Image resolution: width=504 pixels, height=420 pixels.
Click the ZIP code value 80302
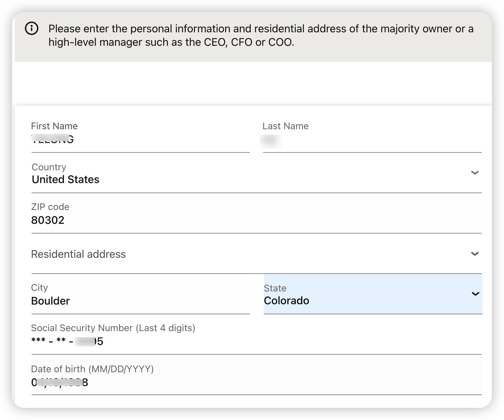click(x=48, y=220)
